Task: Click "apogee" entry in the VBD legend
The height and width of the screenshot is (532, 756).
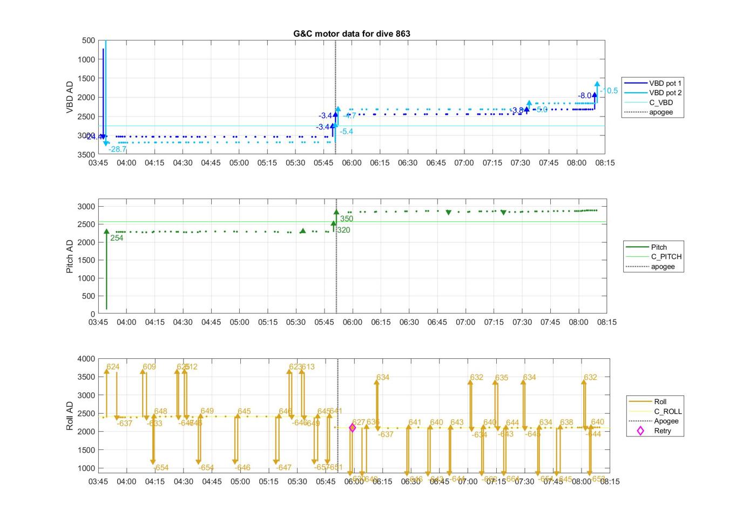Action: (661, 112)
